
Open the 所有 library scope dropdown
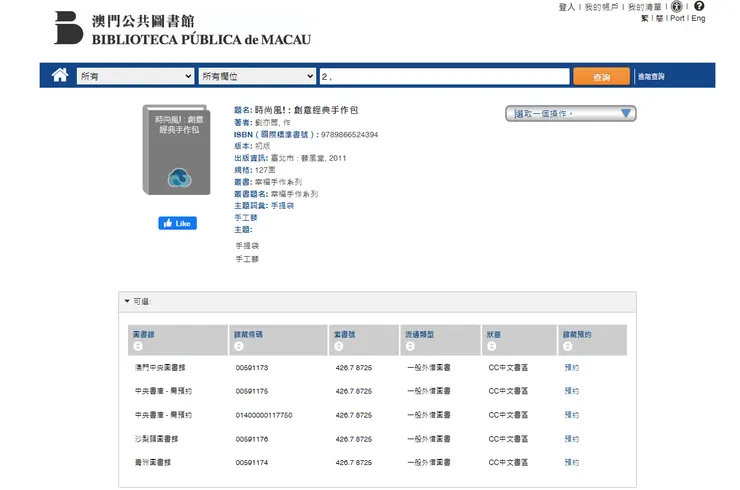click(135, 76)
